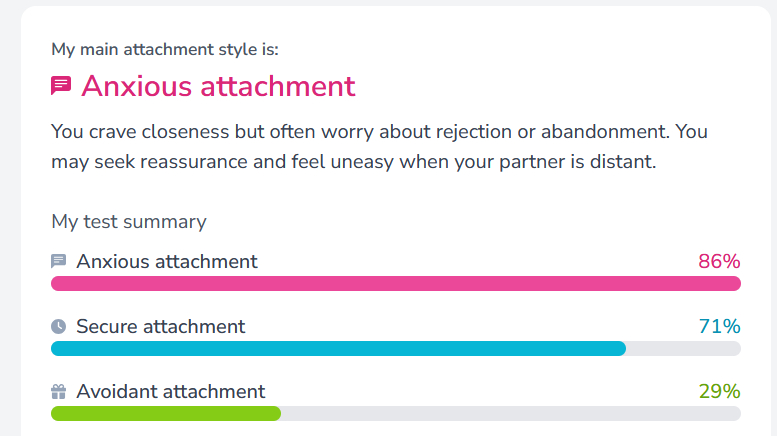777x436 pixels.
Task: Click the 29% score value
Action: (x=719, y=392)
